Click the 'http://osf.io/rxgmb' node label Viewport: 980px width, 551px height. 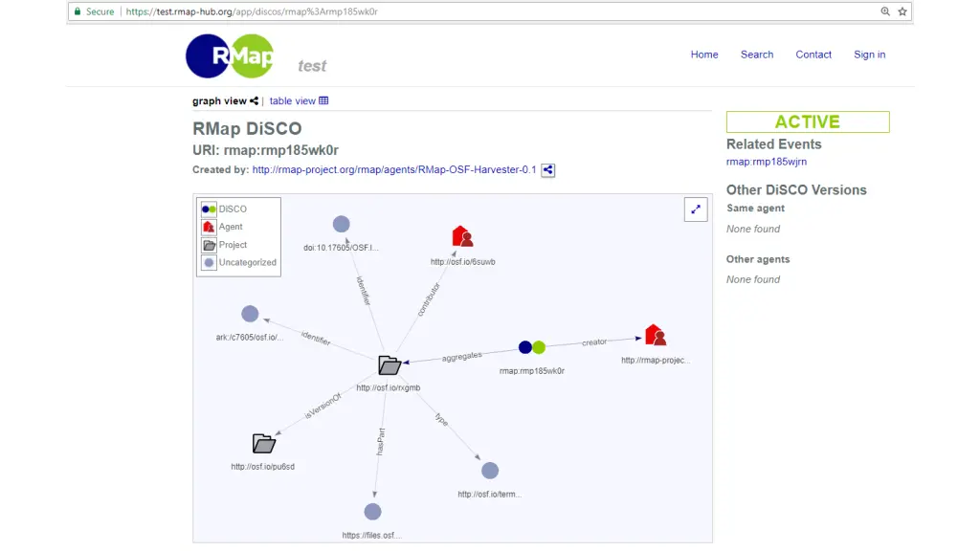point(389,388)
